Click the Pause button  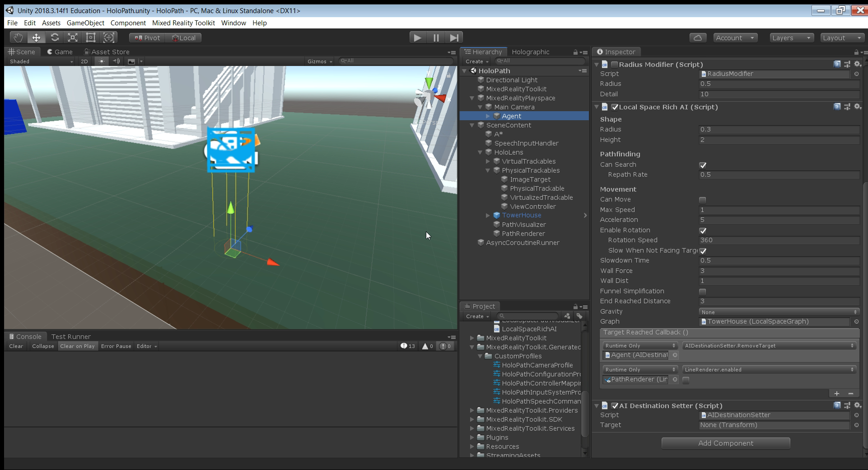(x=436, y=38)
